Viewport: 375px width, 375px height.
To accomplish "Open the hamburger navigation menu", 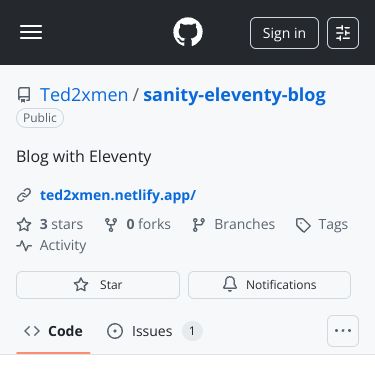I will click(x=31, y=32).
